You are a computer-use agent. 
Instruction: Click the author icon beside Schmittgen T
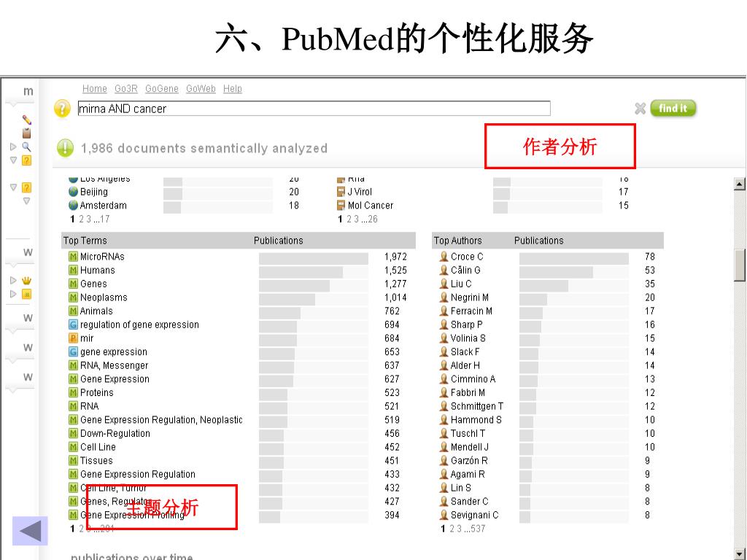(444, 406)
